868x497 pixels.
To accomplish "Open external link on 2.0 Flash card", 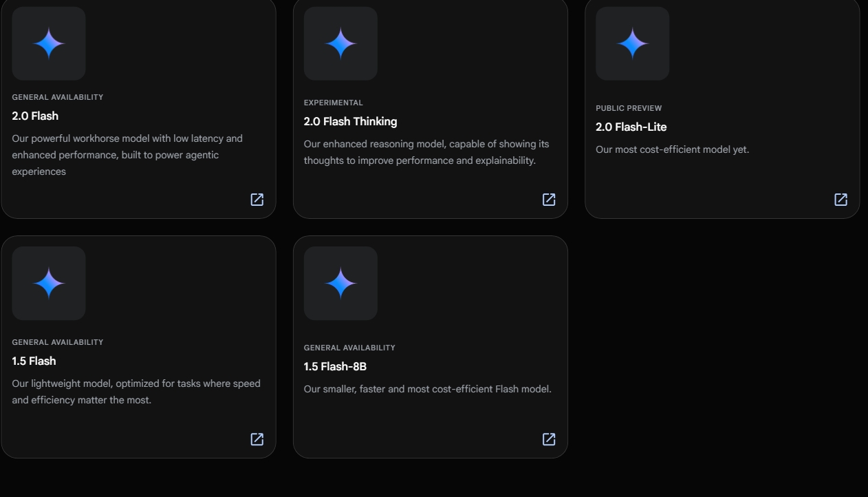I will [257, 200].
